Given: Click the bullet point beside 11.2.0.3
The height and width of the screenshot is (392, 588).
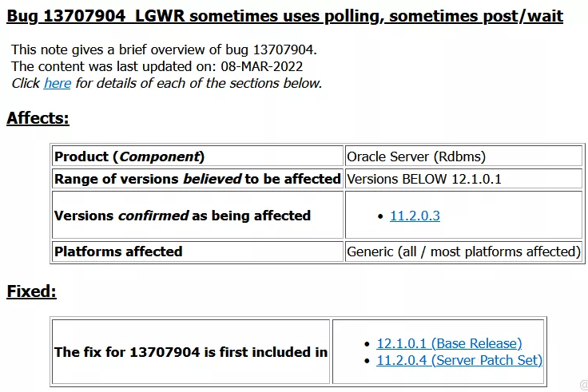Looking at the screenshot, I should pyautogui.click(x=380, y=216).
